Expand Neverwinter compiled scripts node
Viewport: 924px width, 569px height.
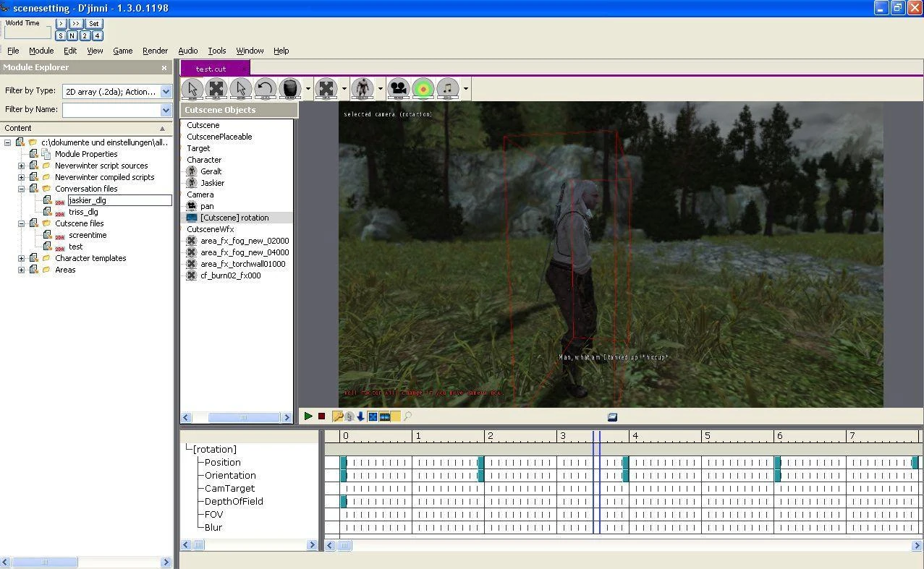click(x=22, y=177)
